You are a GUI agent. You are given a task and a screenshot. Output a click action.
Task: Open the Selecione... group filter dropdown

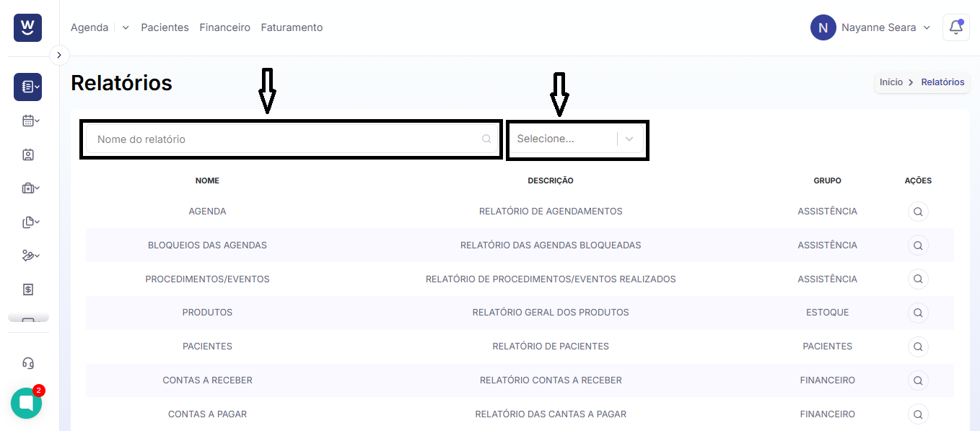tap(576, 139)
